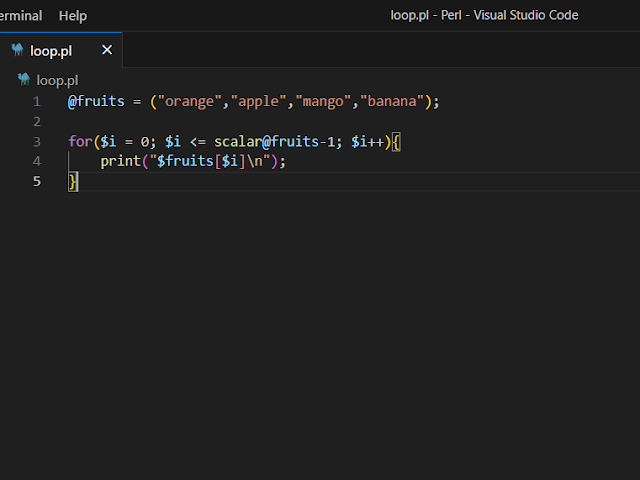
Task: Click line number 3 in the gutter
Action: coord(37,142)
